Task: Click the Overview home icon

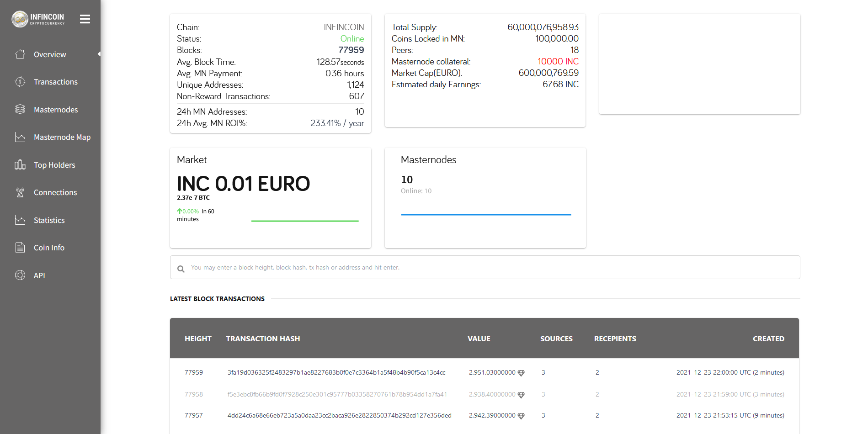Action: tap(20, 54)
